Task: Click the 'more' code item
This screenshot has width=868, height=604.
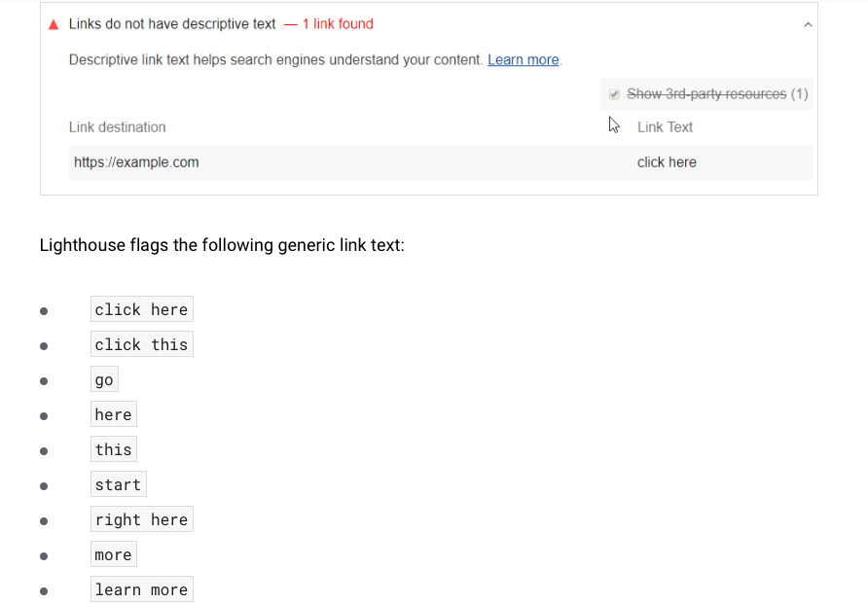Action: [114, 554]
